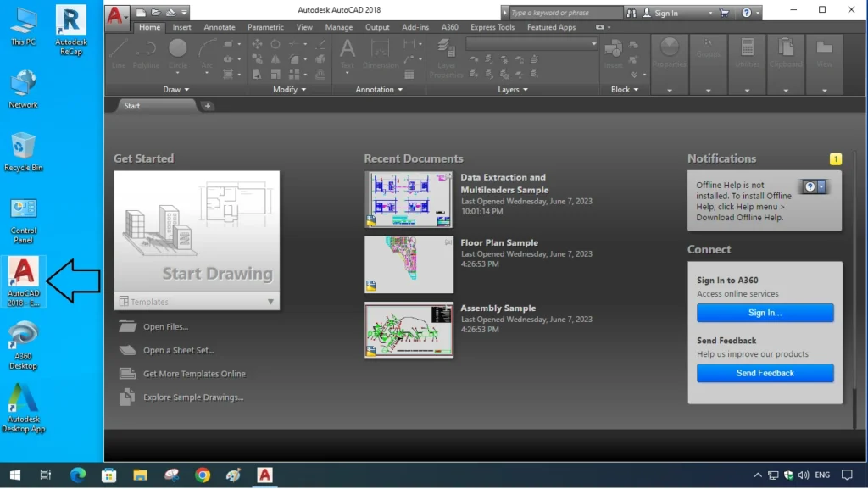
Task: Switch to the Manage ribbon tab
Action: pyautogui.click(x=339, y=27)
